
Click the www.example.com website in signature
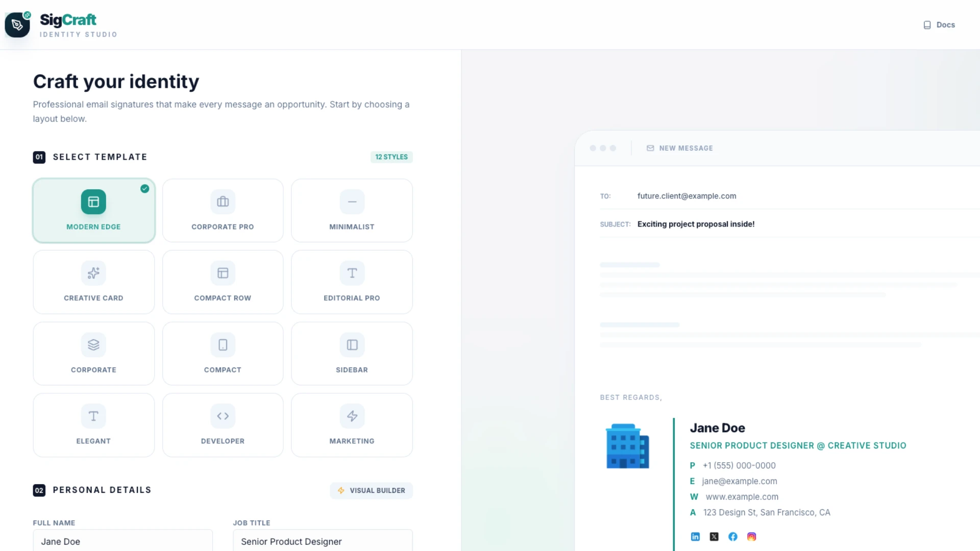point(742,497)
